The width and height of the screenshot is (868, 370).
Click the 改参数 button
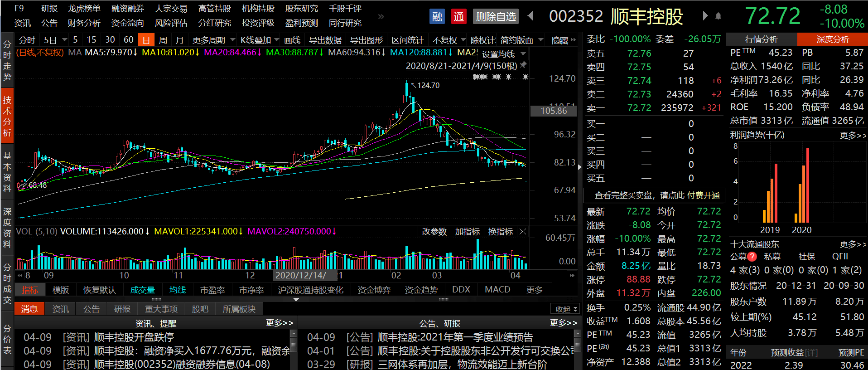[x=434, y=232]
